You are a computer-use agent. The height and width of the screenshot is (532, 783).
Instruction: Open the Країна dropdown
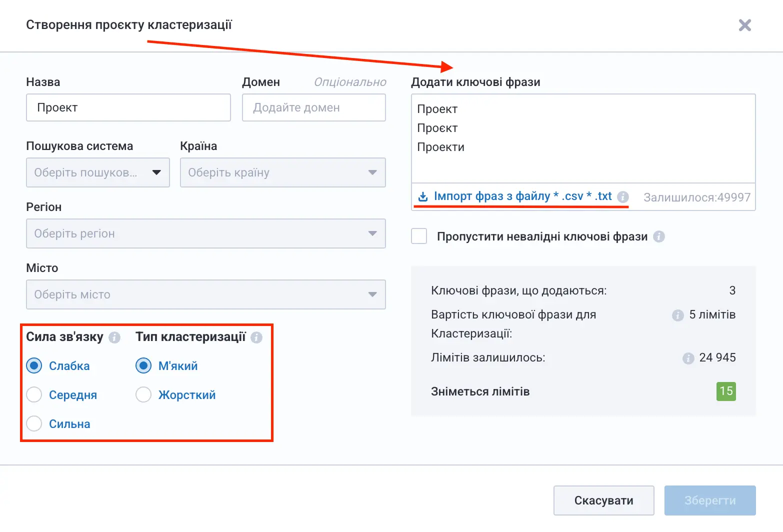click(283, 172)
